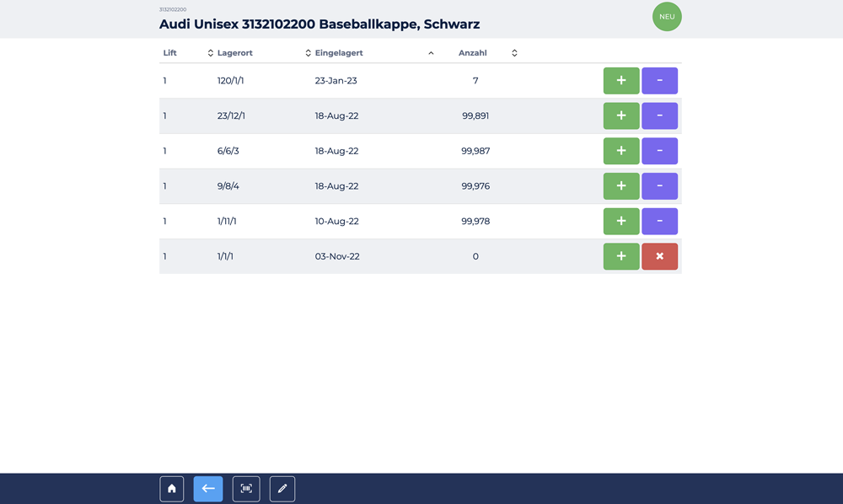The height and width of the screenshot is (504, 843).
Task: Click the green NEU button
Action: click(x=667, y=17)
